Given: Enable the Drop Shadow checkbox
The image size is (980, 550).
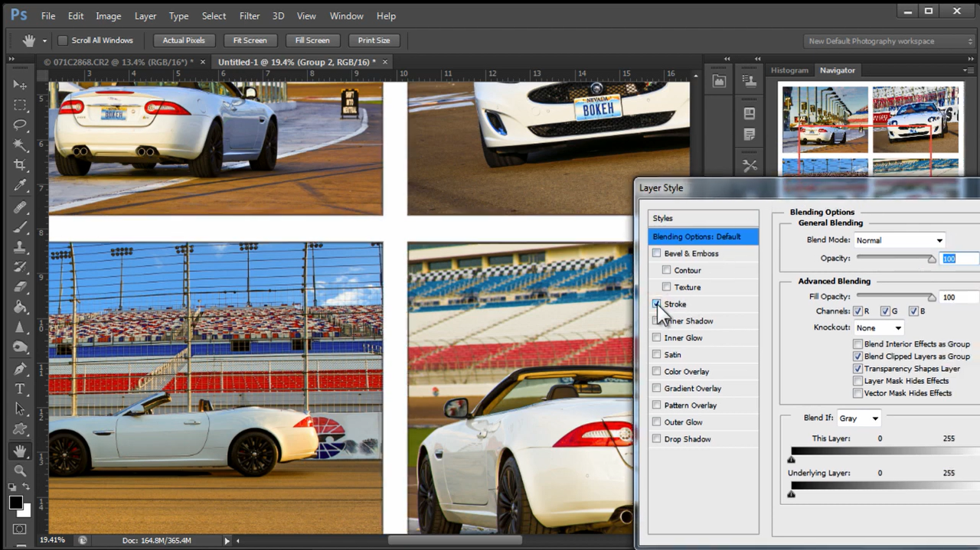Looking at the screenshot, I should tap(657, 439).
